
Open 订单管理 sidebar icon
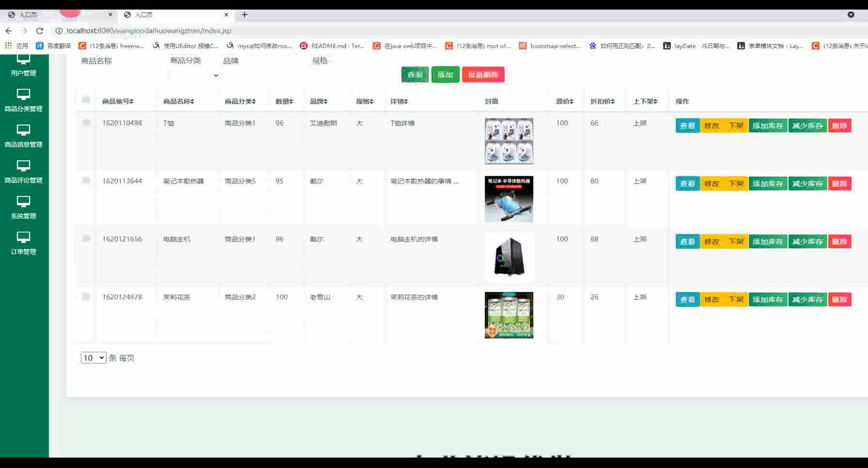[x=23, y=237]
